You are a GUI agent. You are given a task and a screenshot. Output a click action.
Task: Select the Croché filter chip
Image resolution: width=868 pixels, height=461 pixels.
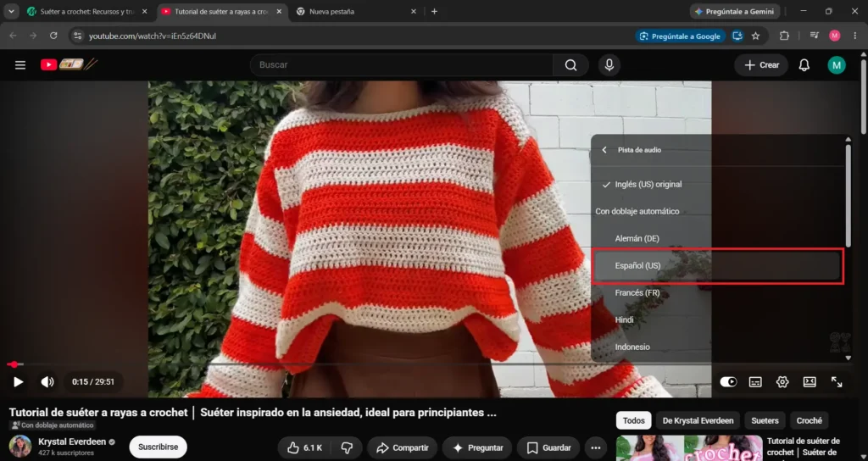pos(810,420)
